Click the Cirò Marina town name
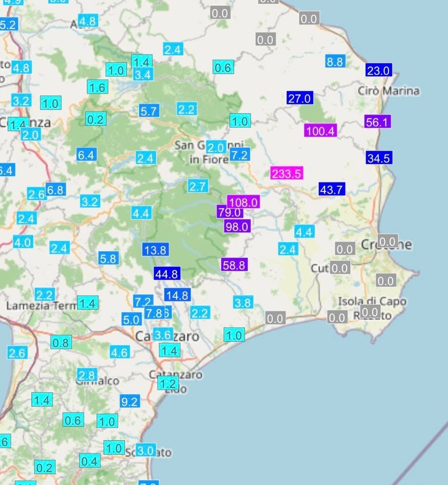448x485 pixels. pos(388,91)
